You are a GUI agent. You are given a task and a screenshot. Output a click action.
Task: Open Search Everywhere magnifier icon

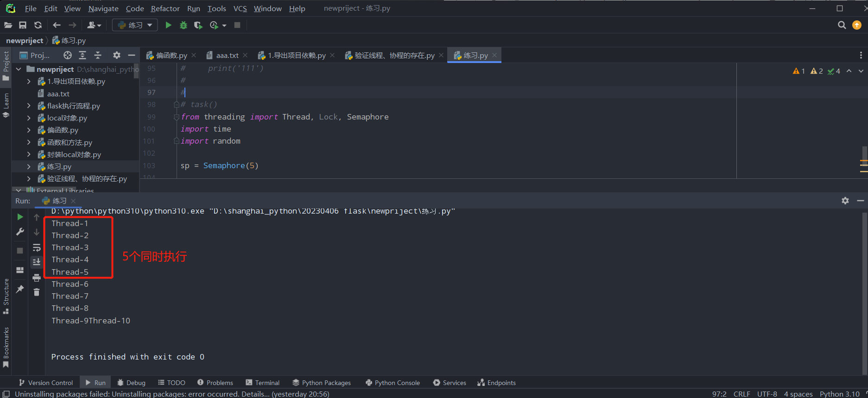(842, 25)
